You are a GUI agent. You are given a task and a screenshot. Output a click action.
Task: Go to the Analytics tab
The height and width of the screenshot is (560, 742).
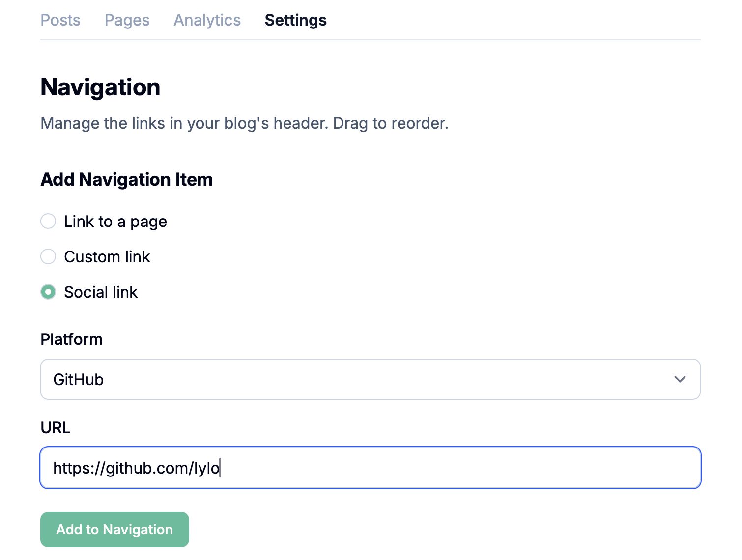coord(207,20)
